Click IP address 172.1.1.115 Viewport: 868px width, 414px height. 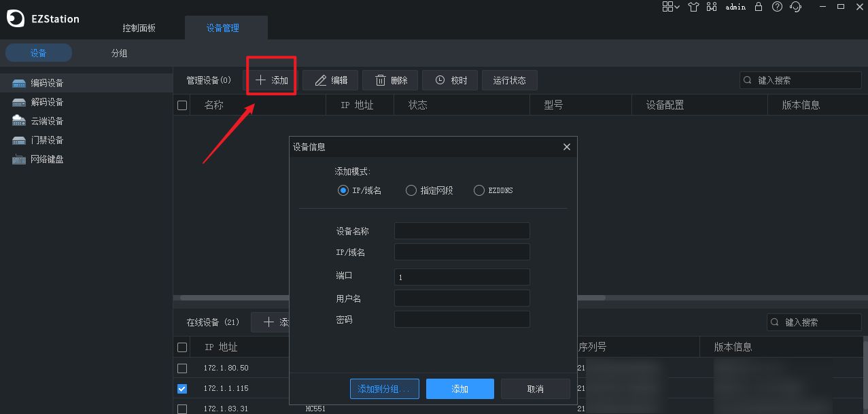pos(226,388)
